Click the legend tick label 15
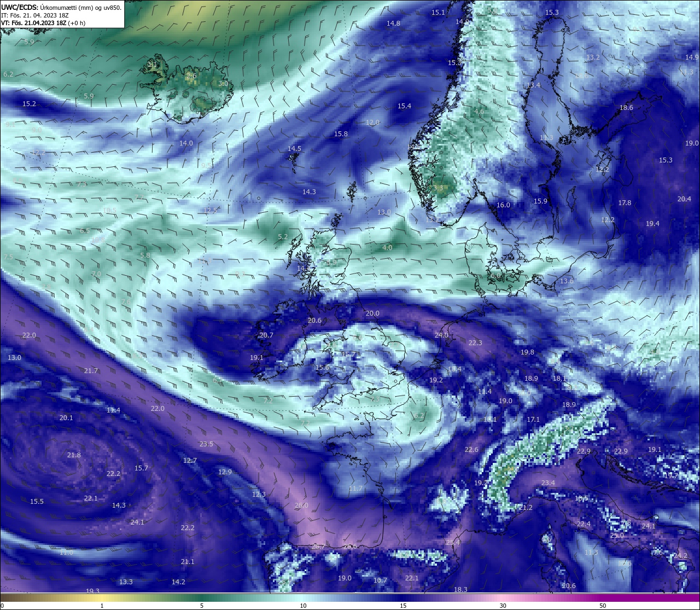Image resolution: width=700 pixels, height=610 pixels. tap(403, 606)
